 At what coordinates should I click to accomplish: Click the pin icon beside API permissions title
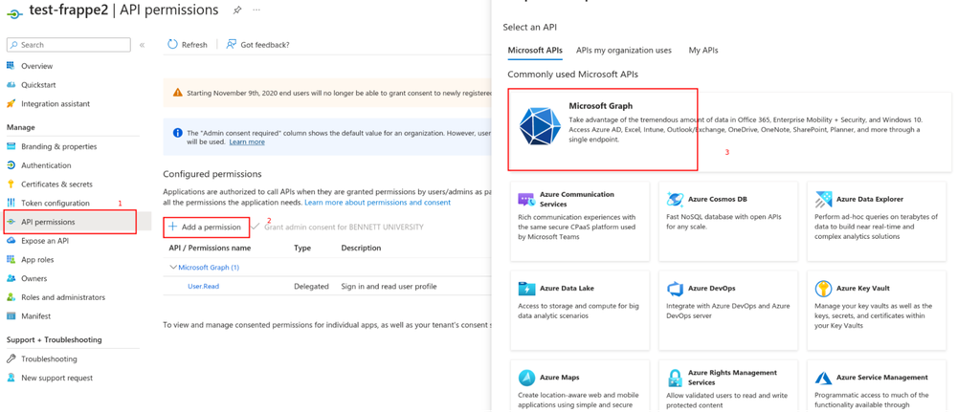(x=236, y=10)
